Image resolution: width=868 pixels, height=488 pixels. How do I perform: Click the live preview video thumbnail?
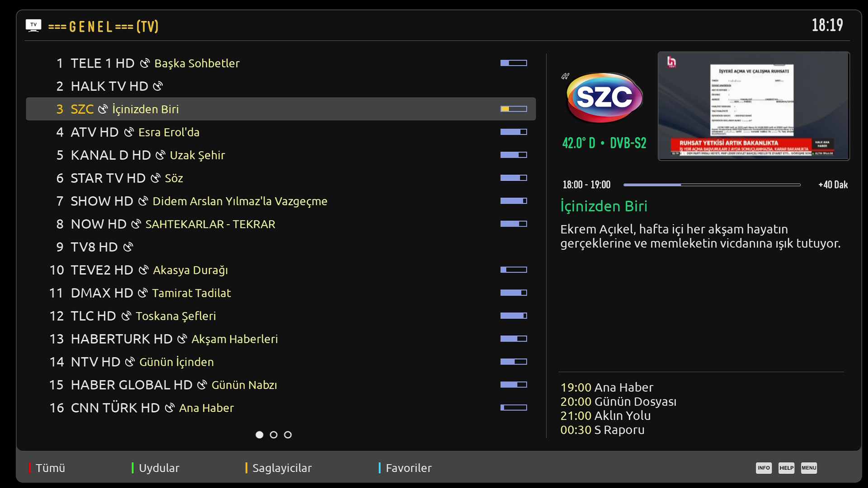click(754, 106)
